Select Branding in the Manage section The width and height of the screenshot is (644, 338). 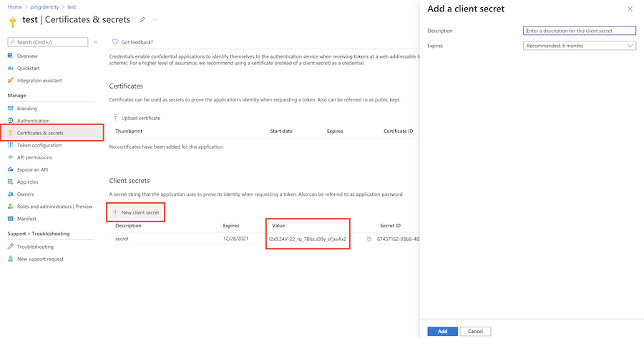click(x=27, y=109)
